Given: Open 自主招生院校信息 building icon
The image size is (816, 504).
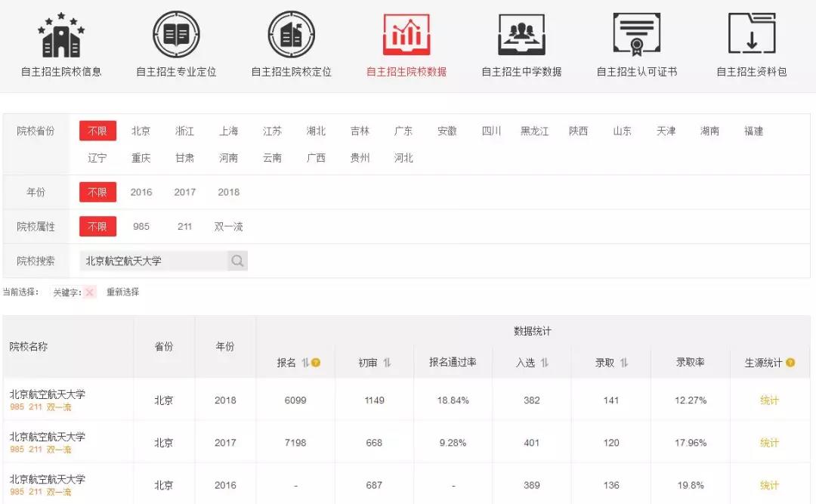Looking at the screenshot, I should 61,35.
